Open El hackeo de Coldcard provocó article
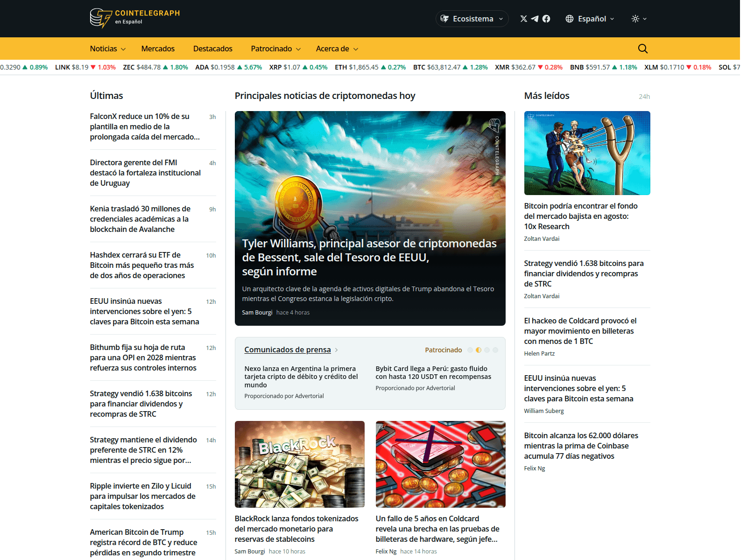The image size is (747, 560). [580, 331]
